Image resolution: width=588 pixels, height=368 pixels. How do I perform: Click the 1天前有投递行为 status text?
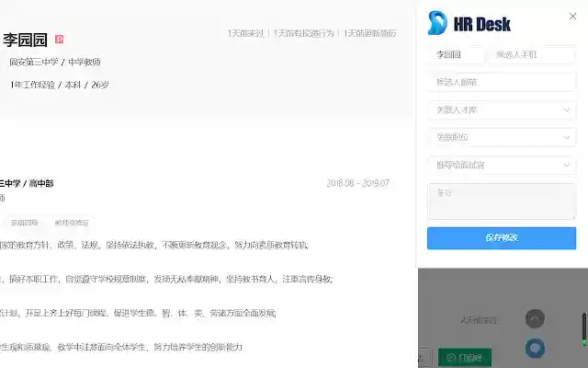pyautogui.click(x=303, y=33)
